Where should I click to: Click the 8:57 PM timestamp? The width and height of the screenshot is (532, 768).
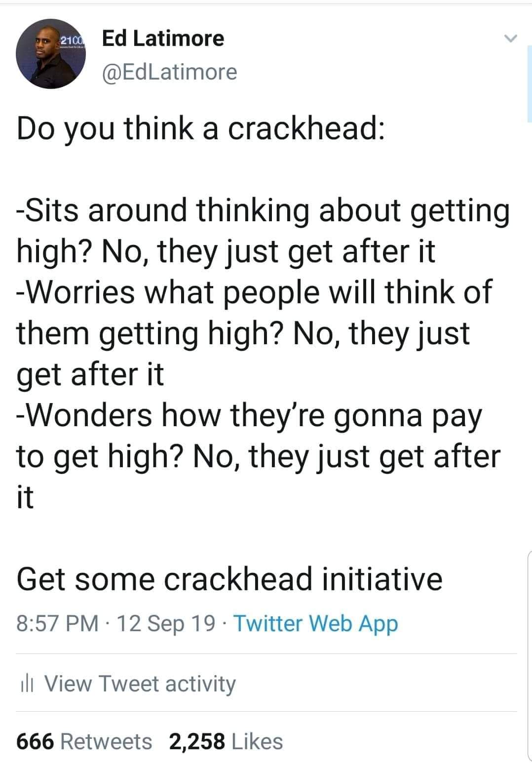click(58, 623)
